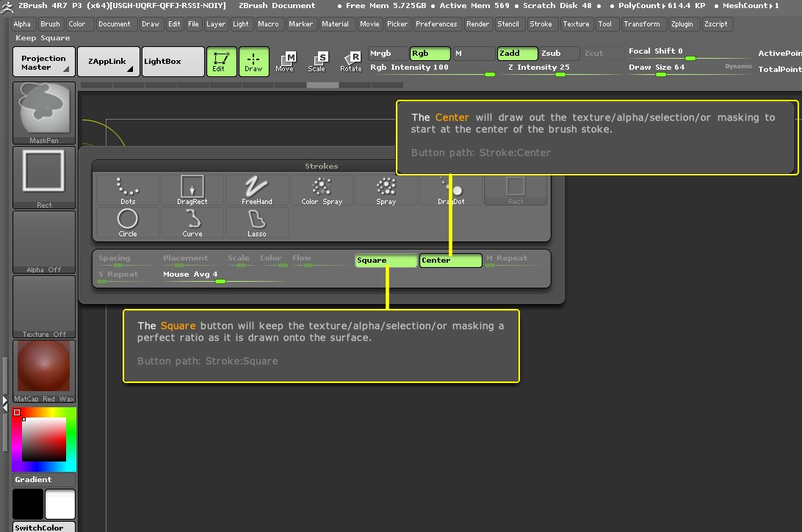Switch to the Rotate tool
This screenshot has height=532, width=802.
[x=351, y=62]
